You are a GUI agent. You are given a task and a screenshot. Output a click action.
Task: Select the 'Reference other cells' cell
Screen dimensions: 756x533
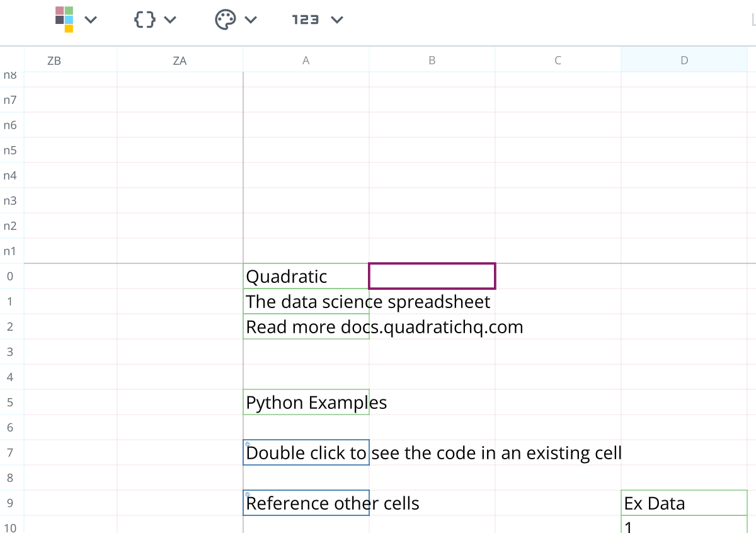pyautogui.click(x=306, y=503)
